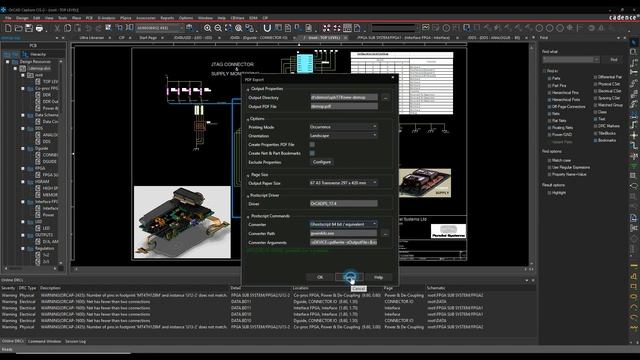Click the Zoom to region icon

tap(228, 28)
